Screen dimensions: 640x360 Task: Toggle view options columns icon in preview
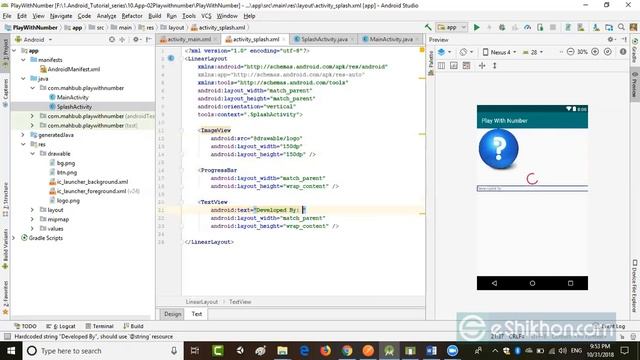click(x=441, y=65)
